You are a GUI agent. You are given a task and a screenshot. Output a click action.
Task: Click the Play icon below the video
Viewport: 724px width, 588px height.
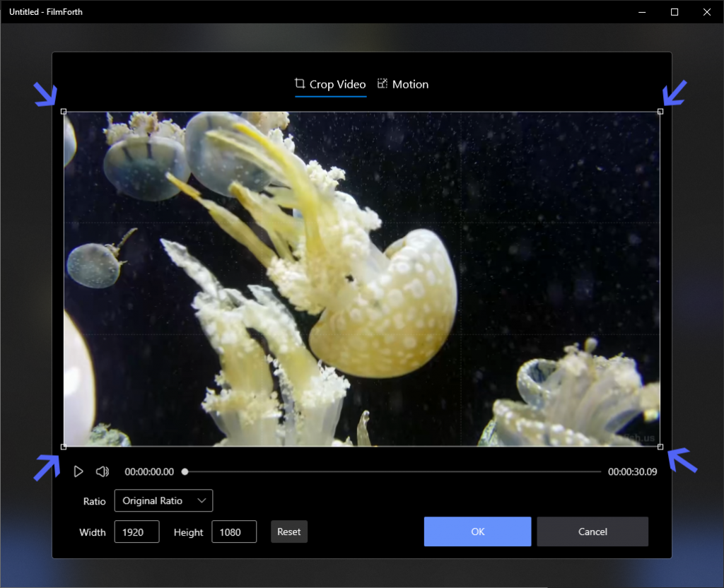point(78,471)
